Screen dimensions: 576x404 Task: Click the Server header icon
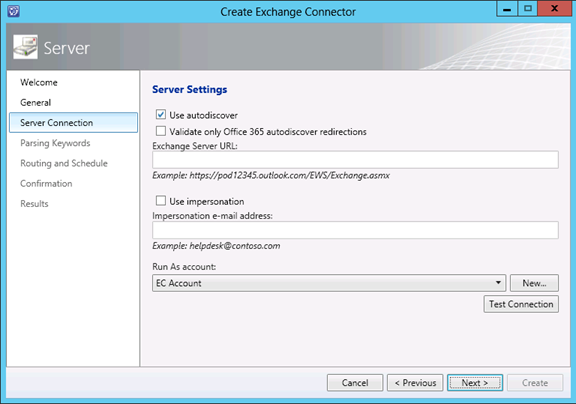point(25,47)
